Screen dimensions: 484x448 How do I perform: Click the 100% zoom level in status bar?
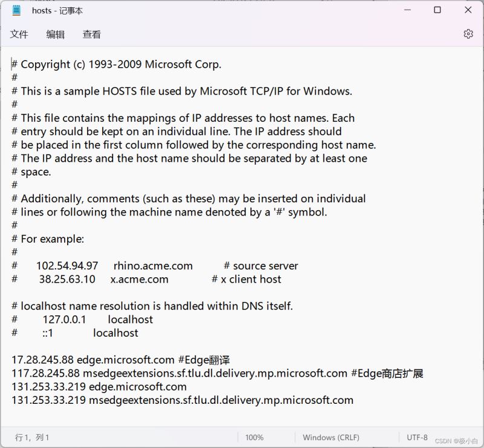[x=254, y=437]
